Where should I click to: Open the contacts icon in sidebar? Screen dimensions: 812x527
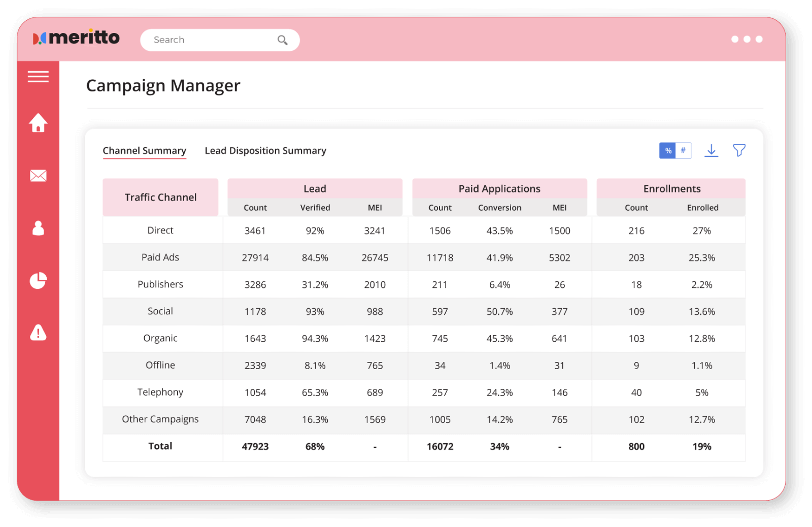[38, 228]
